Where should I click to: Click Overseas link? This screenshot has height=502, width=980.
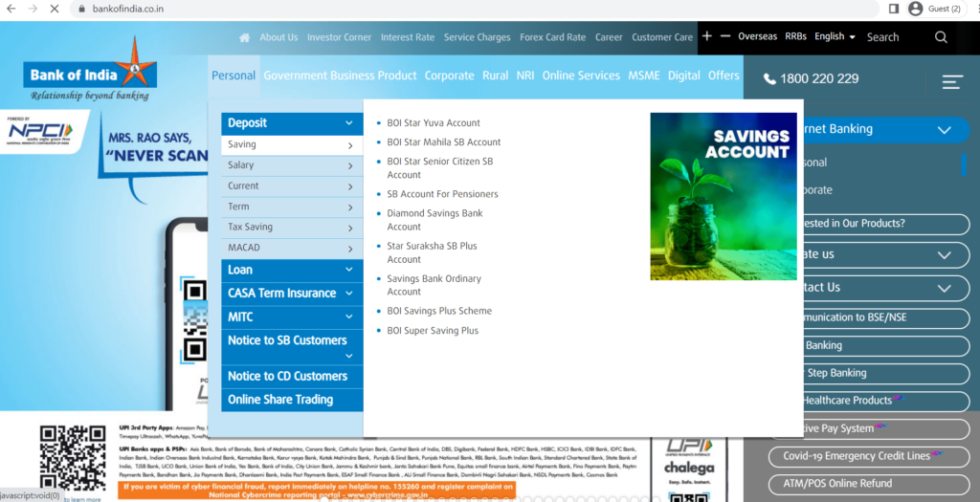click(x=758, y=36)
